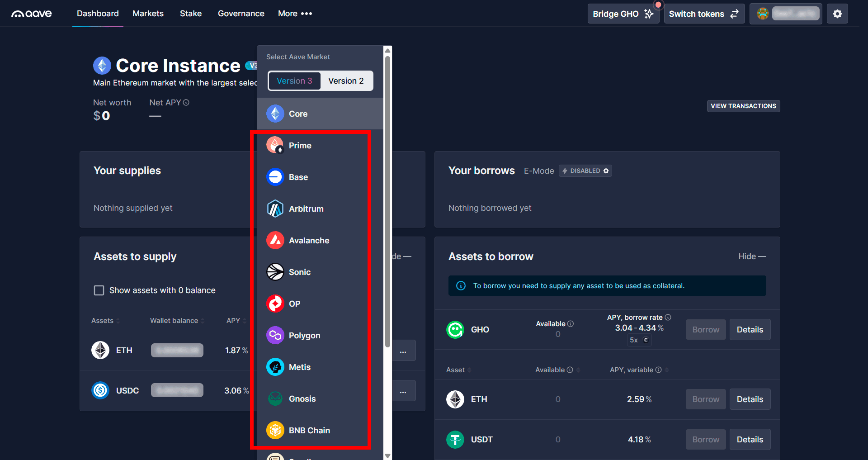The width and height of the screenshot is (868, 460).
Task: Click the info icon next to GHO Available
Action: (571, 324)
